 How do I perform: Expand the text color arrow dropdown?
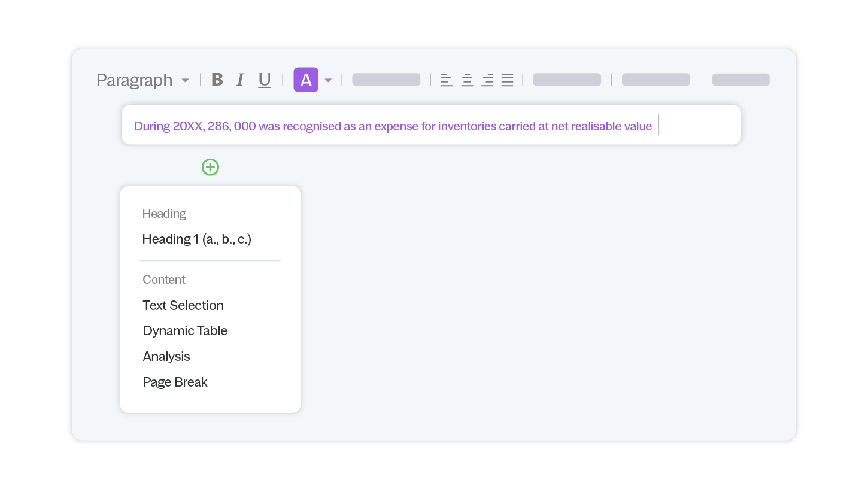click(x=328, y=80)
